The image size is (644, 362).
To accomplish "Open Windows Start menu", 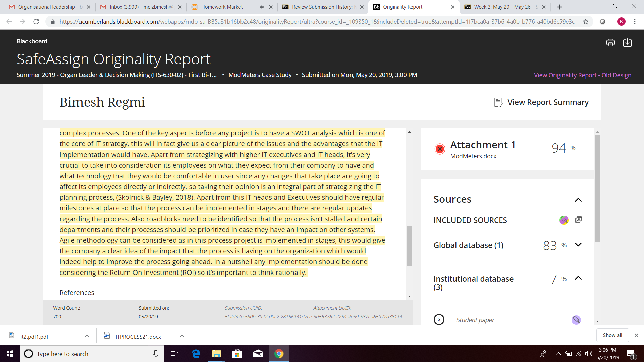I will tap(10, 354).
